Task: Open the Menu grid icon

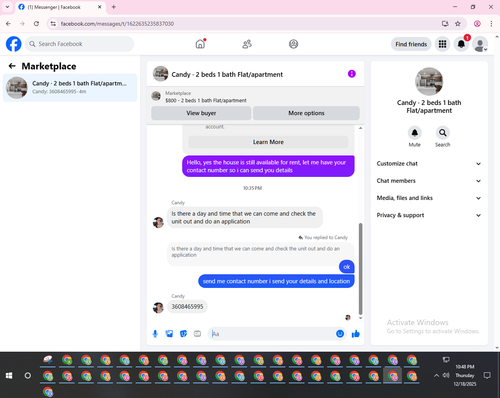Action: tap(442, 44)
